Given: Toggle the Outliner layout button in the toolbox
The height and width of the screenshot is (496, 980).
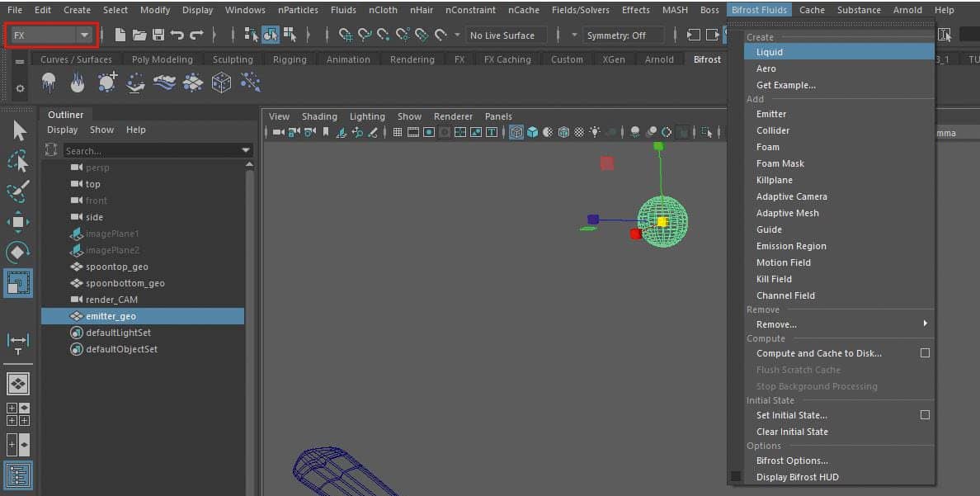Looking at the screenshot, I should (18, 476).
